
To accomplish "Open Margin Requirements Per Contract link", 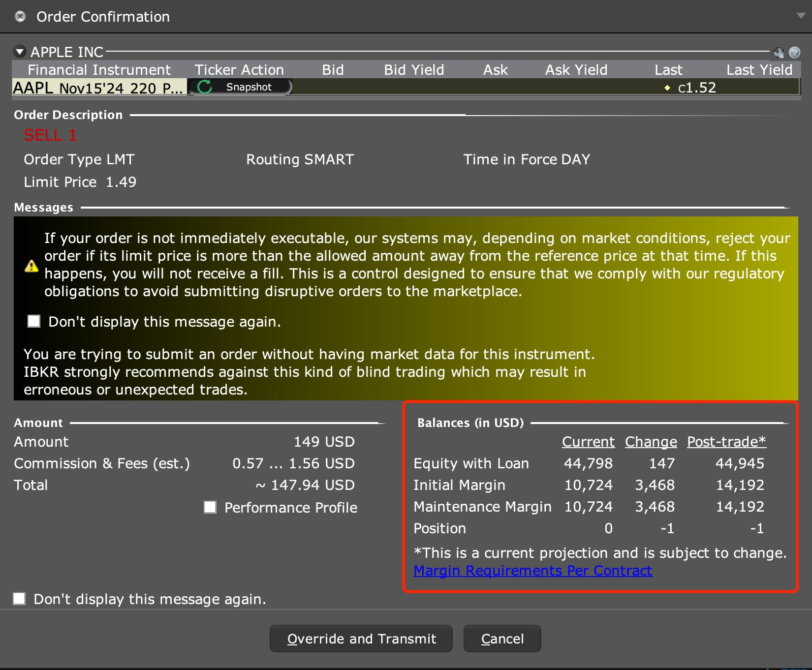I will (533, 571).
